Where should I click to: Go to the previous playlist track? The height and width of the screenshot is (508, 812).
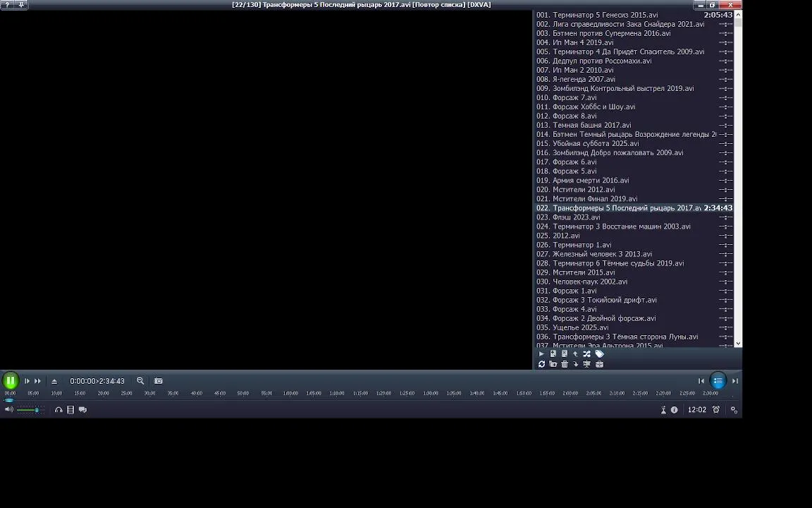click(x=701, y=381)
